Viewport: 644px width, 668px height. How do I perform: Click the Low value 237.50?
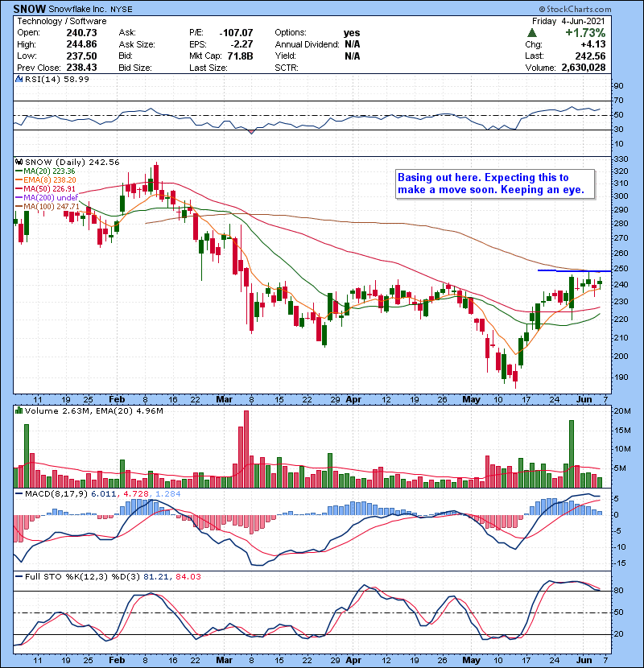81,56
